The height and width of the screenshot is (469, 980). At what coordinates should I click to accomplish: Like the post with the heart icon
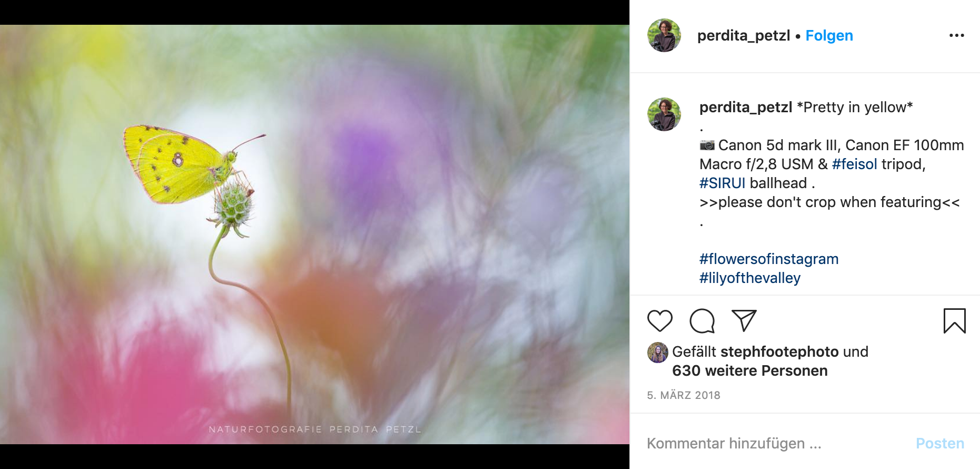pyautogui.click(x=660, y=321)
